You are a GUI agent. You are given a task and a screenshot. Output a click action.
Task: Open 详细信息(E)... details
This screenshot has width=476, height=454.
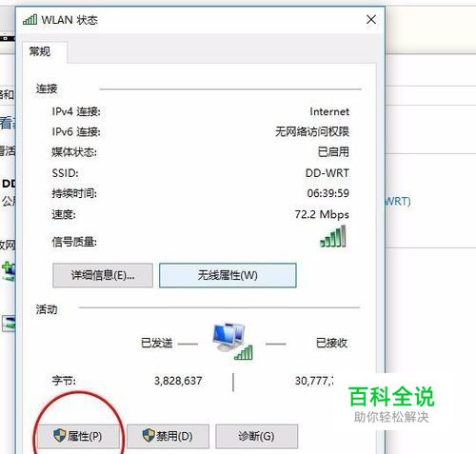click(x=103, y=275)
